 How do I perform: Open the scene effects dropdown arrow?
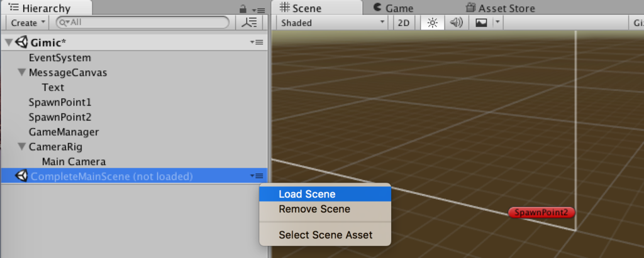497,23
